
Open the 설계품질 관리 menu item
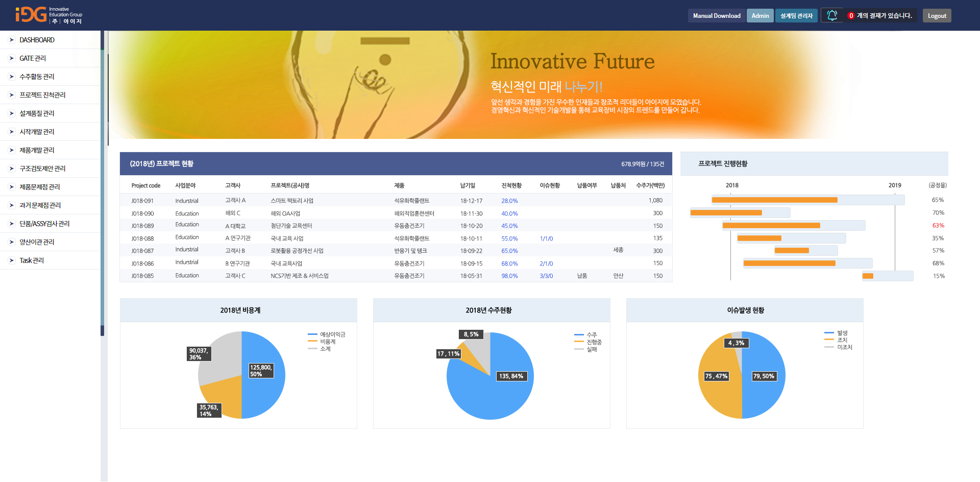tap(37, 113)
